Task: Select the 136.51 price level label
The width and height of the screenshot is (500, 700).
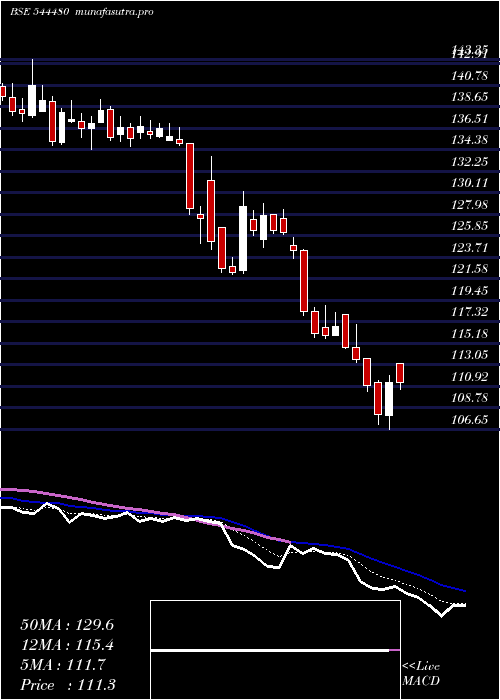Action: pyautogui.click(x=470, y=119)
